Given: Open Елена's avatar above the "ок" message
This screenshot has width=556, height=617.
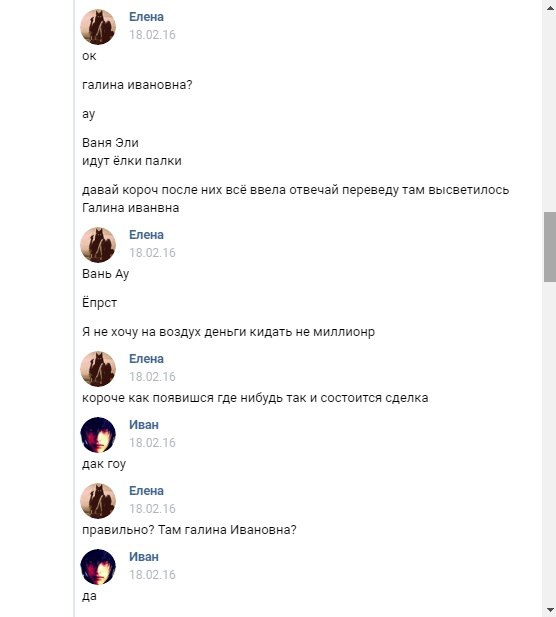Looking at the screenshot, I should pyautogui.click(x=98, y=27).
